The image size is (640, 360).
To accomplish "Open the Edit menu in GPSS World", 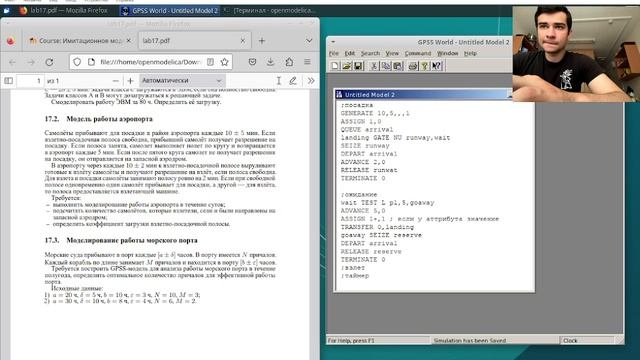I will (x=349, y=53).
